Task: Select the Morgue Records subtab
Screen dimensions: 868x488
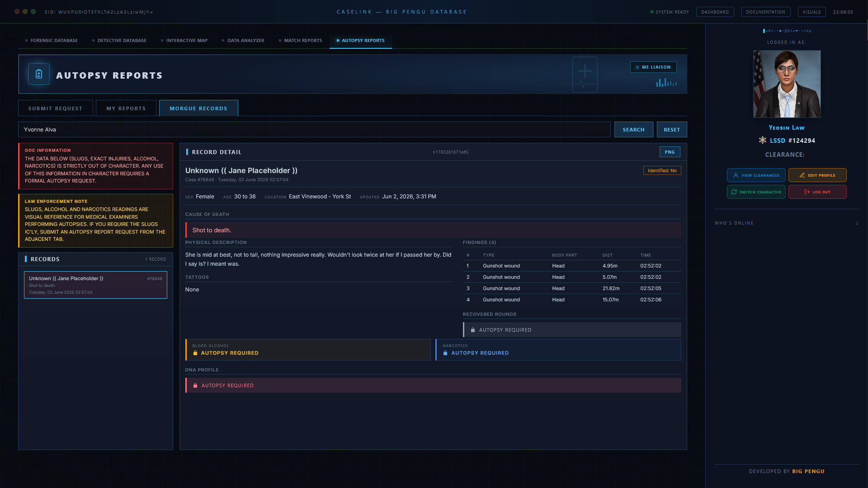Action: pos(198,108)
